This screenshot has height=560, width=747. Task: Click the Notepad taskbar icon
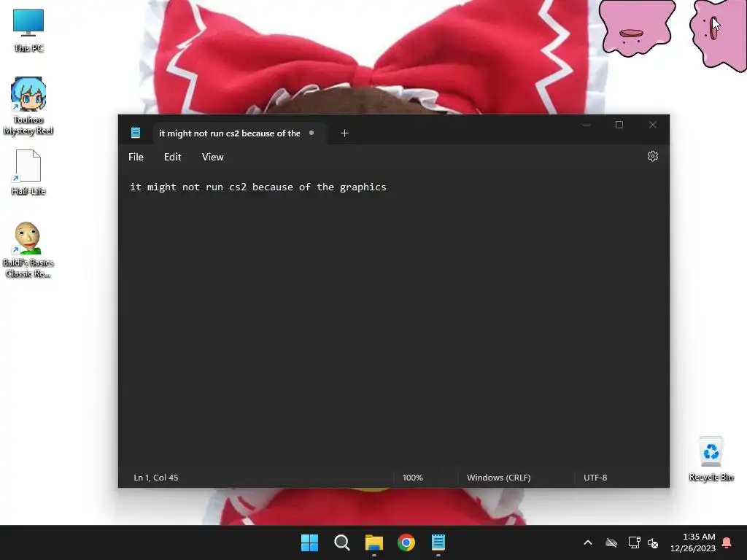click(438, 542)
